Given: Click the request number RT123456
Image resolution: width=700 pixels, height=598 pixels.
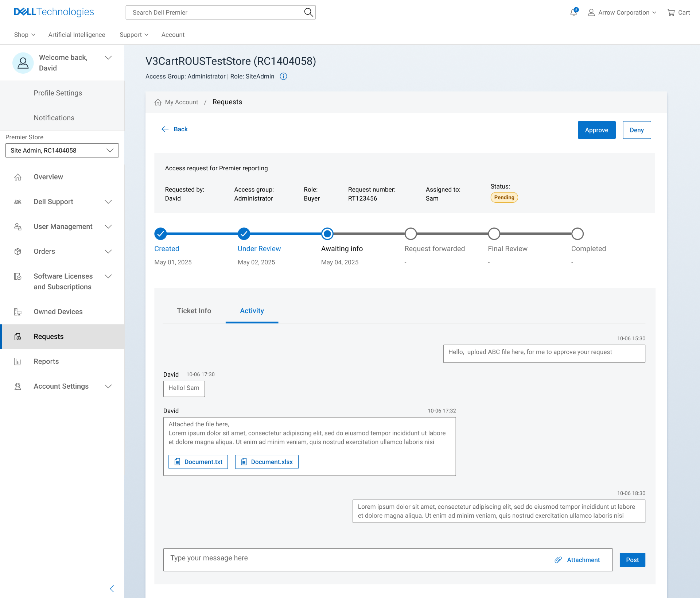Looking at the screenshot, I should 362,198.
